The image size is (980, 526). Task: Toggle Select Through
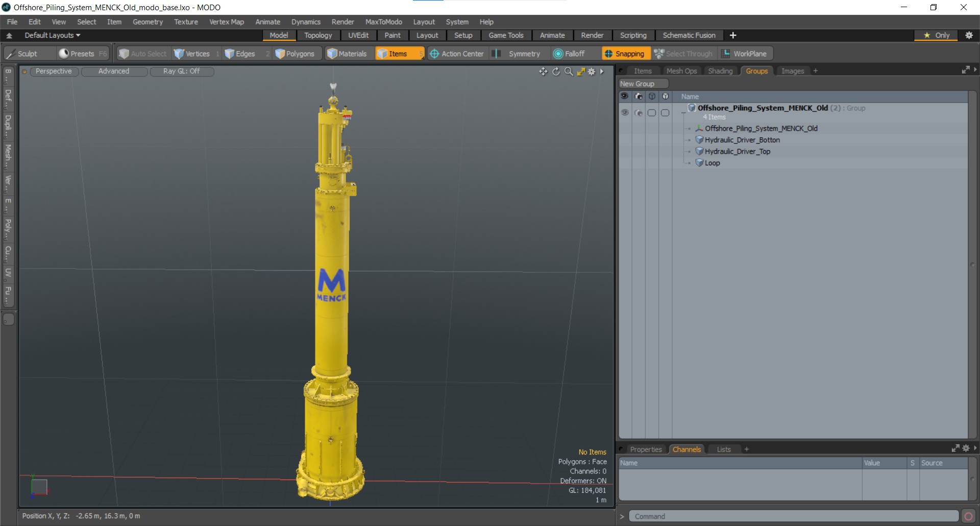(684, 54)
